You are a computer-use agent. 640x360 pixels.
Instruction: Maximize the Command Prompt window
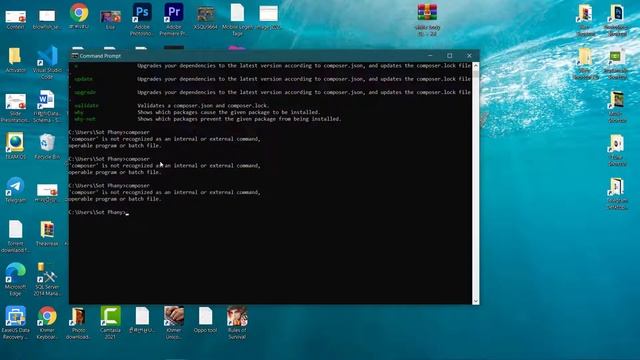[x=449, y=56]
